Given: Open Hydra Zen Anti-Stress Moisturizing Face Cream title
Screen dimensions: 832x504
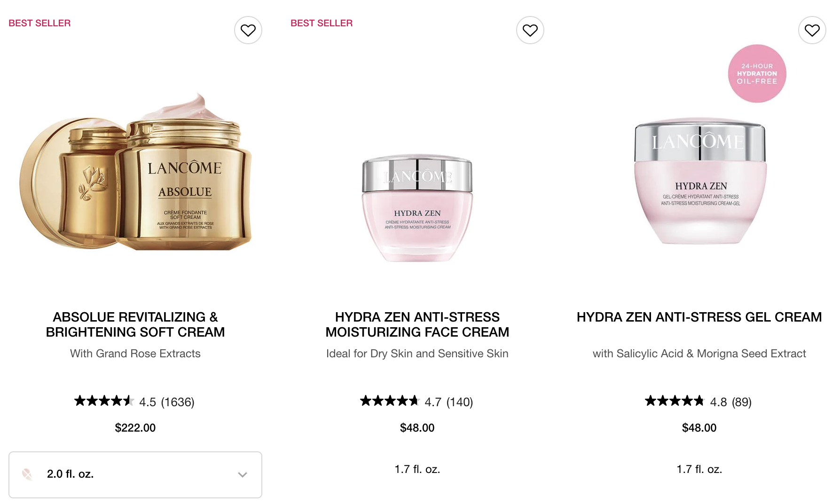Looking at the screenshot, I should pos(417,324).
